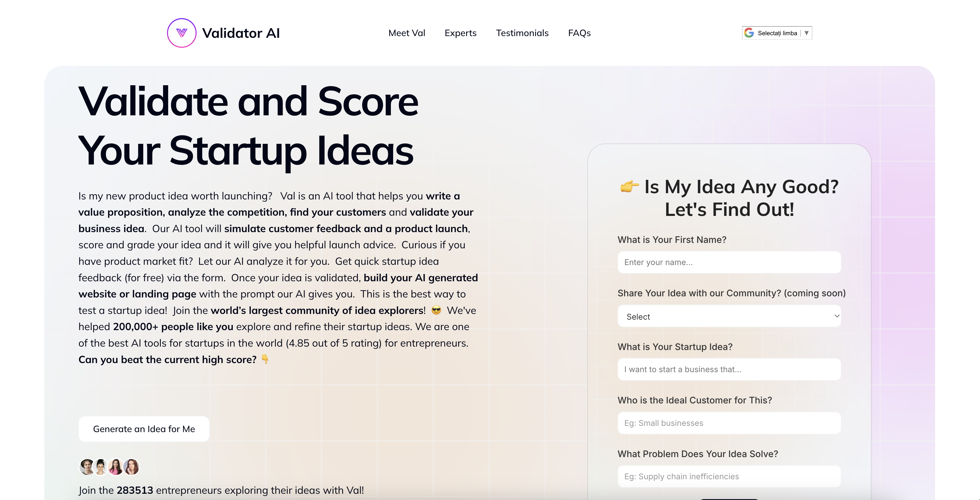
Task: Navigate to the FAQs section
Action: [579, 33]
